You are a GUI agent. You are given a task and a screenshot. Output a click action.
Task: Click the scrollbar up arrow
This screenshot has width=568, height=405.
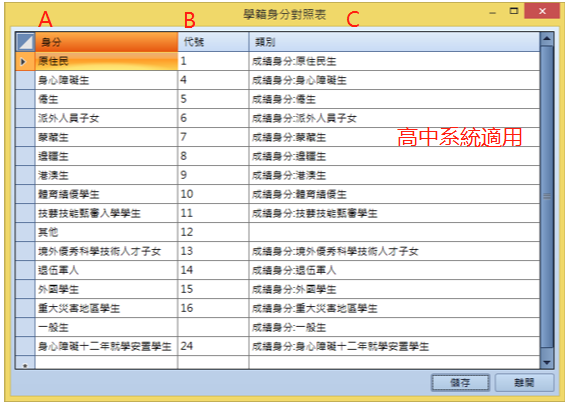pyautogui.click(x=547, y=38)
